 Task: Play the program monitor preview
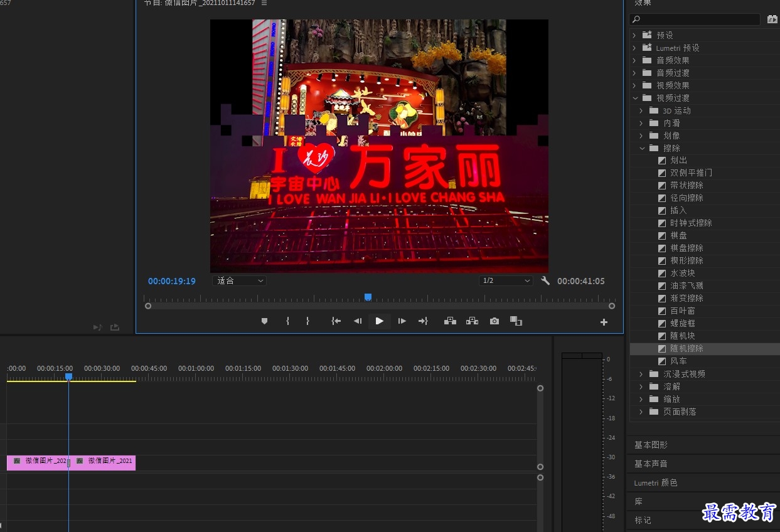point(379,321)
